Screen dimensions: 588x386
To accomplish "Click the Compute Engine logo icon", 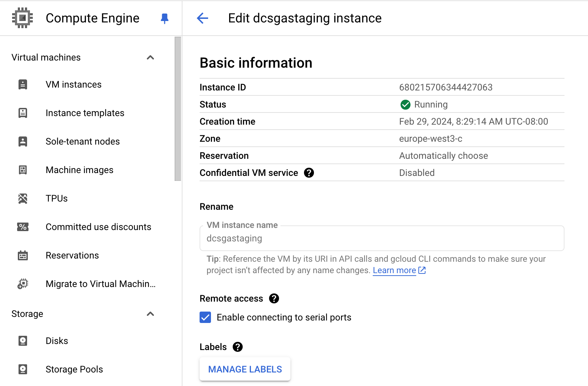I will 22,18.
